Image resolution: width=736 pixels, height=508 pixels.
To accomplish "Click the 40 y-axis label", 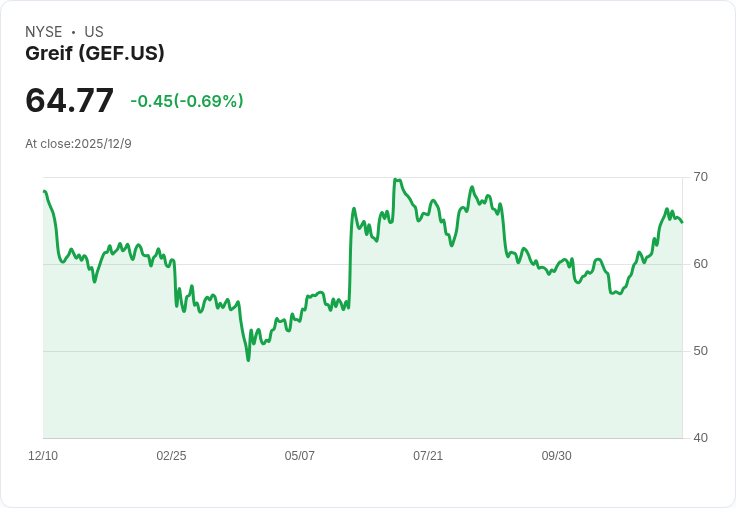I will (700, 438).
